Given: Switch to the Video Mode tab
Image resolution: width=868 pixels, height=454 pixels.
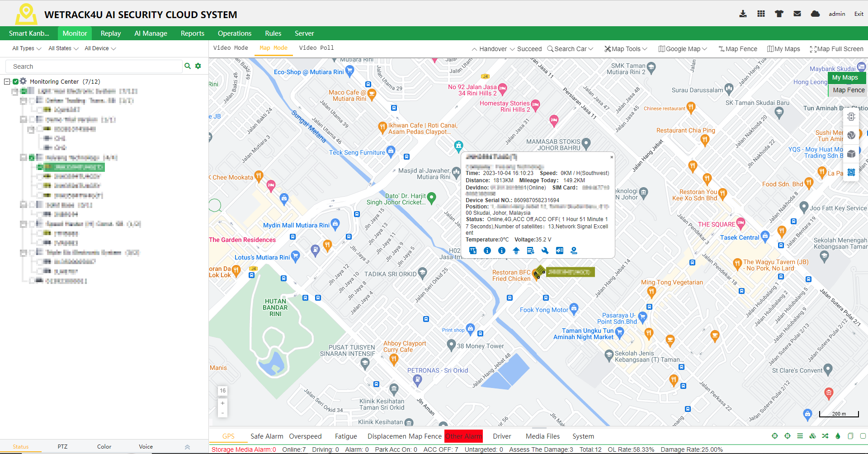Looking at the screenshot, I should pos(231,48).
